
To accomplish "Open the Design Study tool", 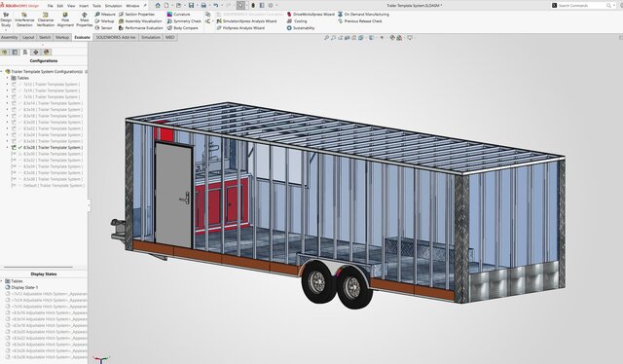I will [x=6, y=19].
